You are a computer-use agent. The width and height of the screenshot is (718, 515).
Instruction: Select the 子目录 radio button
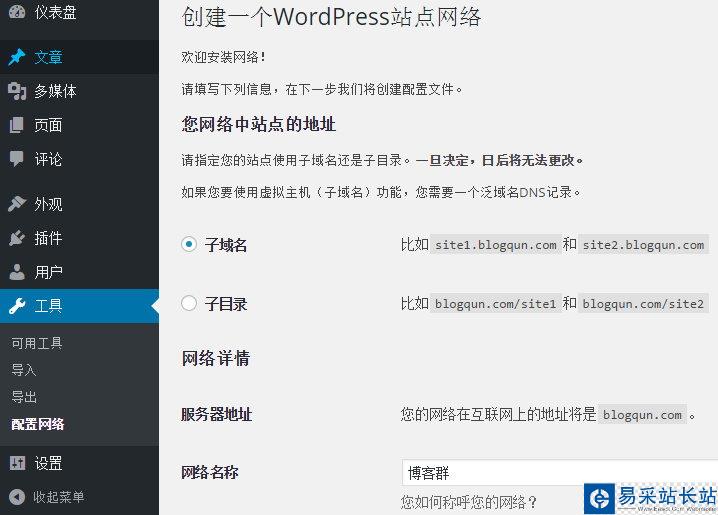coord(189,303)
